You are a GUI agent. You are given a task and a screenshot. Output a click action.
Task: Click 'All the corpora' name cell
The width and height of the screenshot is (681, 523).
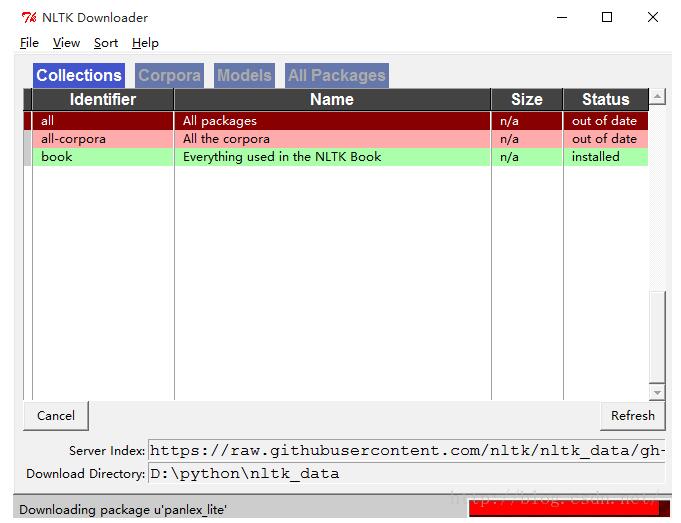(x=332, y=139)
